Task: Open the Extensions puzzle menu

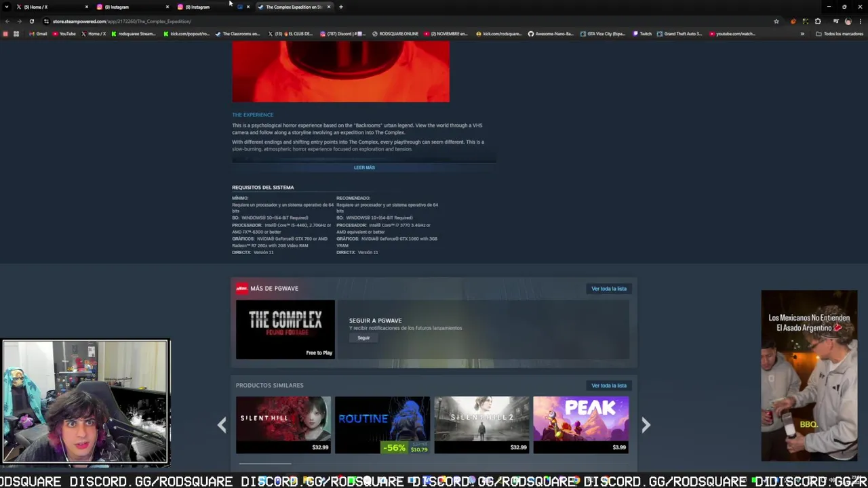Action: click(818, 21)
